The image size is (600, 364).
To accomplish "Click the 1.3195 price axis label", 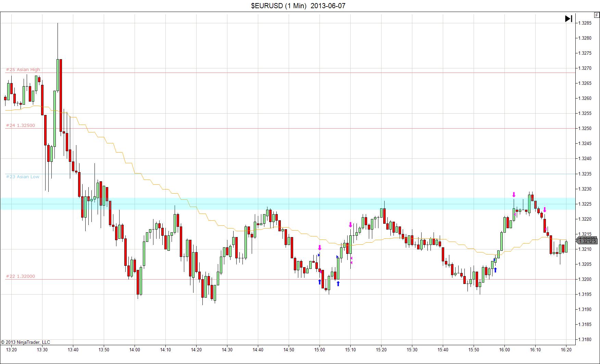I will coord(585,295).
